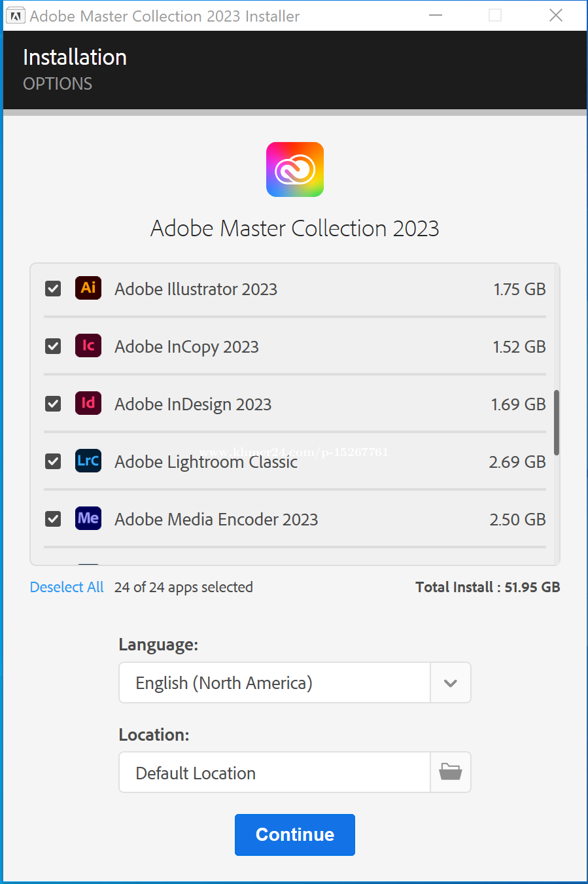Select the Adobe InCopy 2023 label
The image size is (588, 884).
187,347
